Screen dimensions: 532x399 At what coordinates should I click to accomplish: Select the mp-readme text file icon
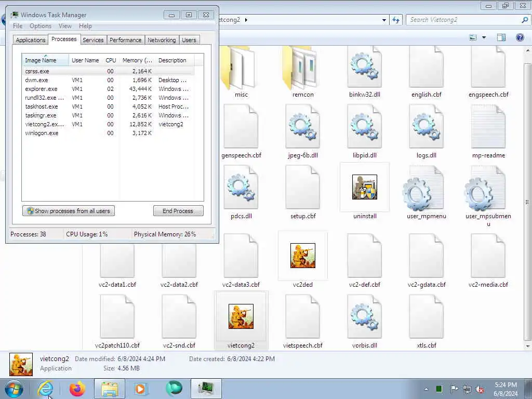pos(488,126)
